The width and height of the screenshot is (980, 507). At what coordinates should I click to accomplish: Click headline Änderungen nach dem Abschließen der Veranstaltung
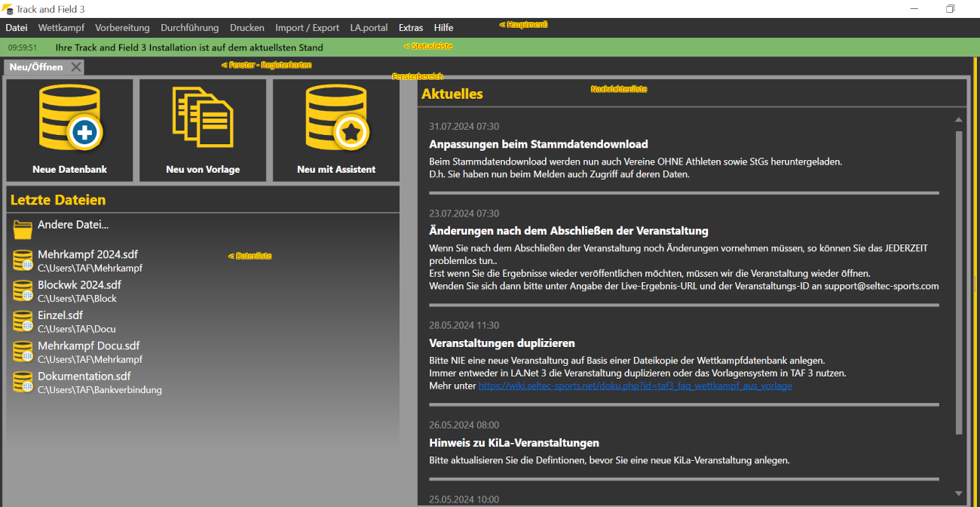pyautogui.click(x=568, y=231)
